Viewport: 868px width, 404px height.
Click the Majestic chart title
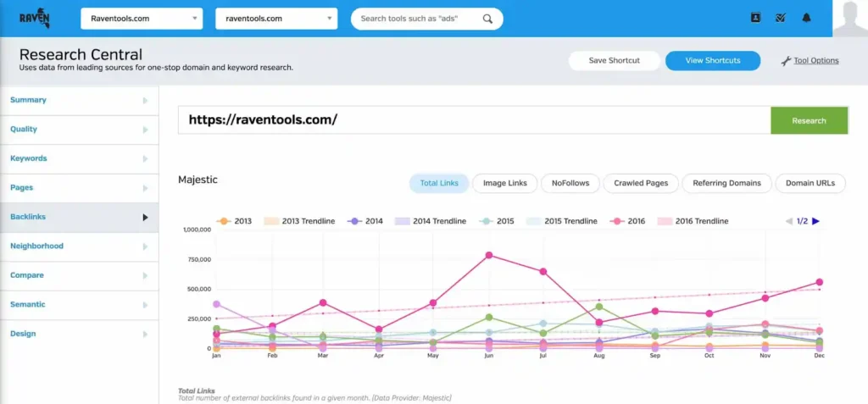pyautogui.click(x=198, y=180)
